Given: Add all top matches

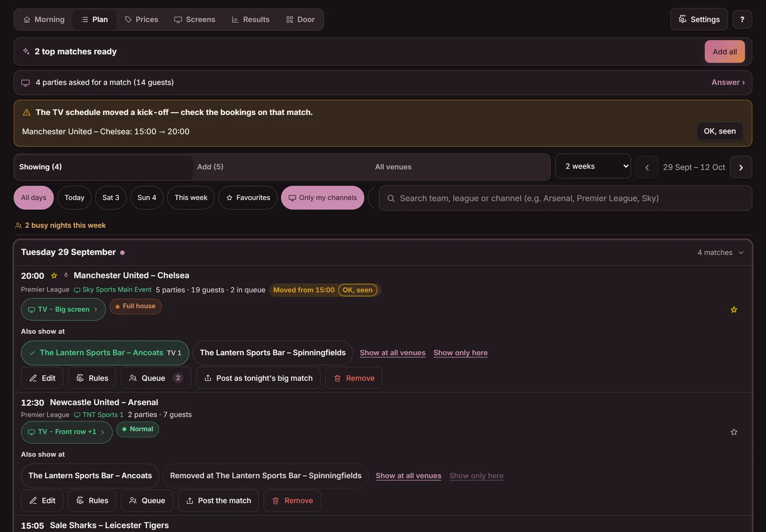Looking at the screenshot, I should point(724,52).
